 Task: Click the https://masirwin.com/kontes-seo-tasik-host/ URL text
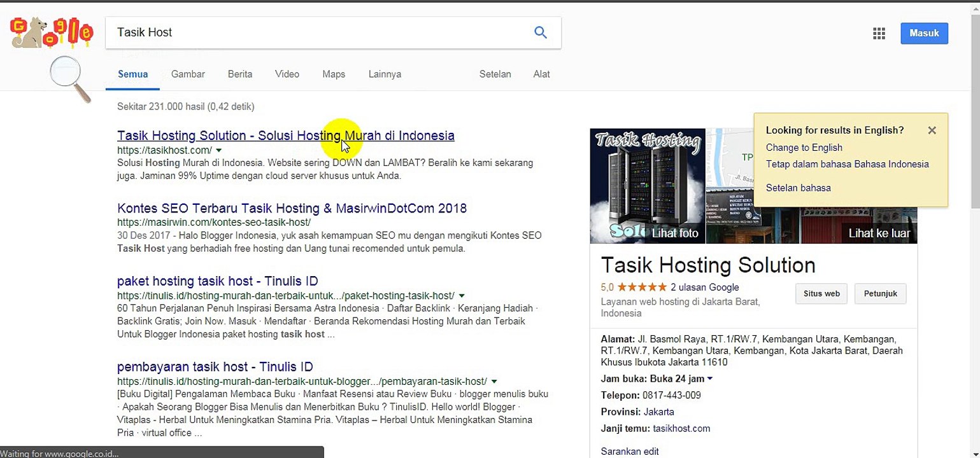tap(214, 223)
